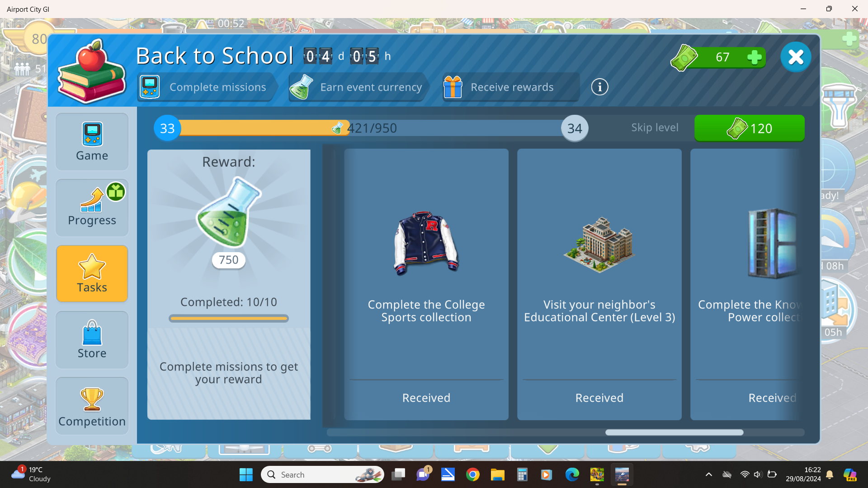Click the 750 reward amount label

pyautogui.click(x=228, y=260)
